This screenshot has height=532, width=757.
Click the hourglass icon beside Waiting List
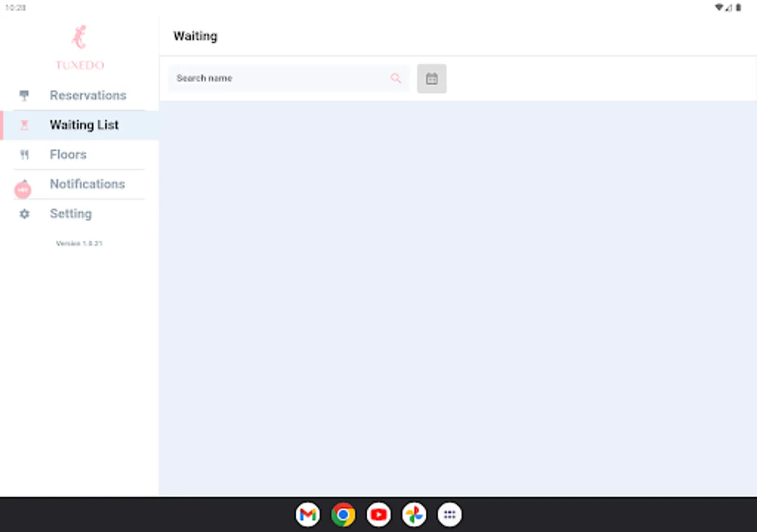click(x=24, y=125)
